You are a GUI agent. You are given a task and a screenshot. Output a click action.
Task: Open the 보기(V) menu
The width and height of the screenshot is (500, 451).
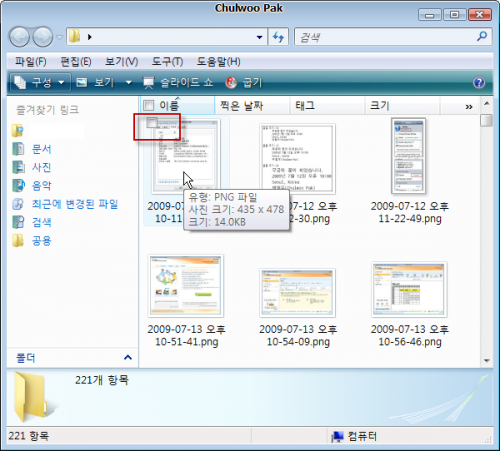pos(121,62)
